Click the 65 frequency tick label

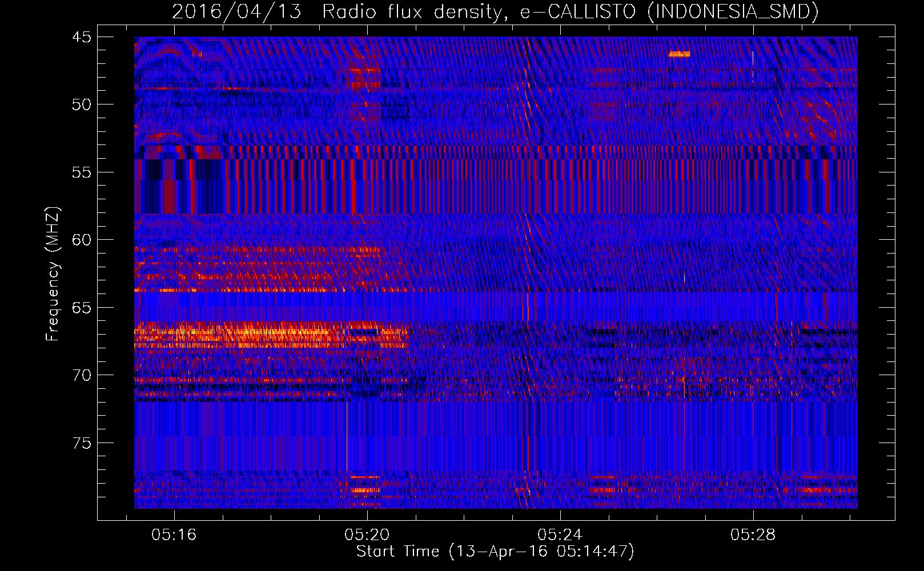[82, 308]
